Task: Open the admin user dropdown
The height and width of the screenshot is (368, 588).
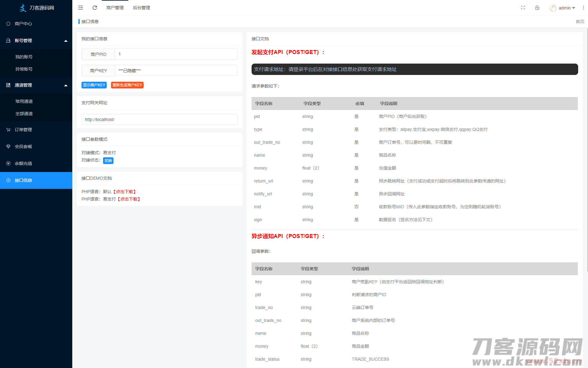Action: (566, 8)
